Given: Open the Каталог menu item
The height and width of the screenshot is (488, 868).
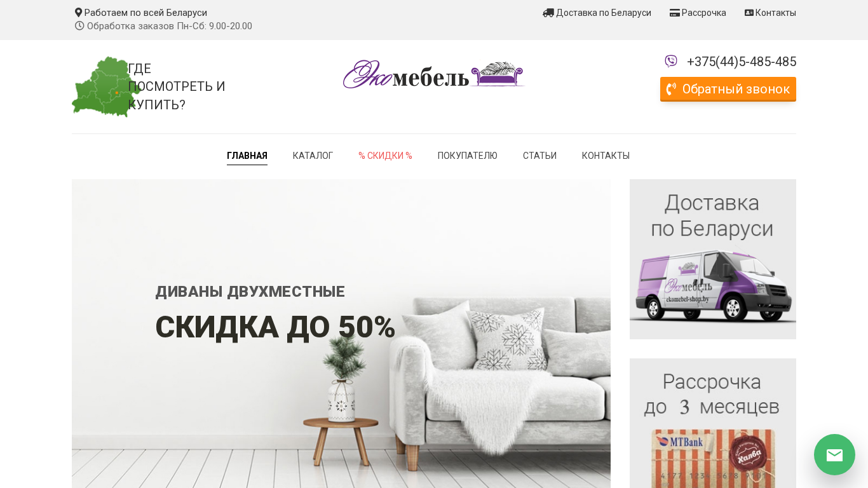Looking at the screenshot, I should [313, 156].
